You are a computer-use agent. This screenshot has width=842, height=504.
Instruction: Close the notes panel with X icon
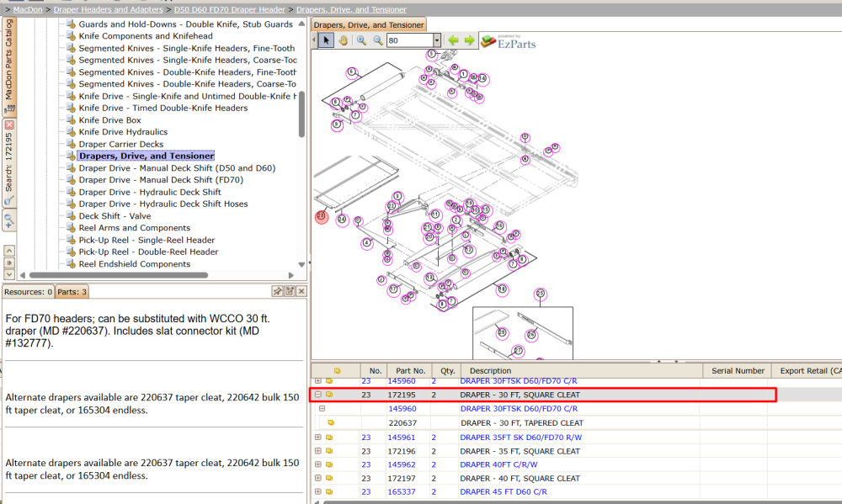tap(301, 291)
